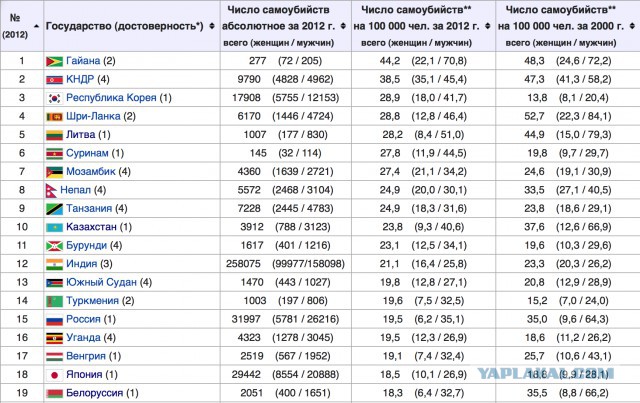Viewport: 640px width, 403px height.
Task: Select the value 258075 in India row
Action: (x=243, y=264)
